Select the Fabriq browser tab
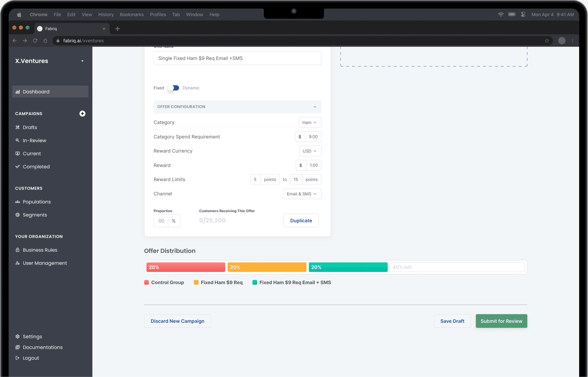The image size is (588, 377). point(72,29)
